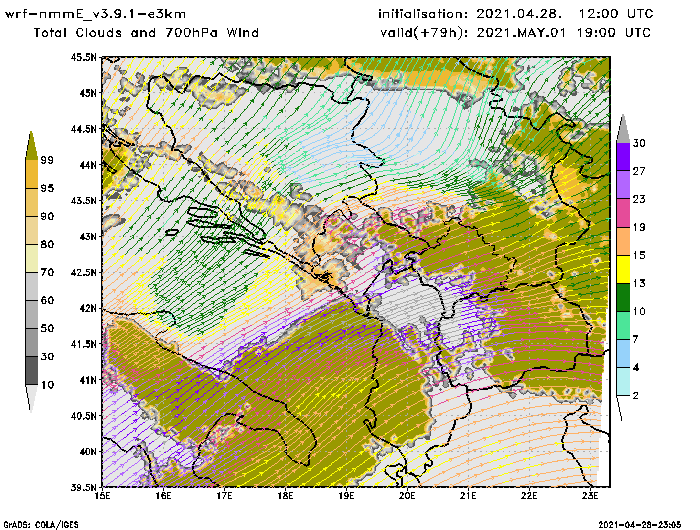This screenshot has height=530, width=700.
Task: Click the dark green 10-13 wind legend swatch
Action: (x=623, y=297)
